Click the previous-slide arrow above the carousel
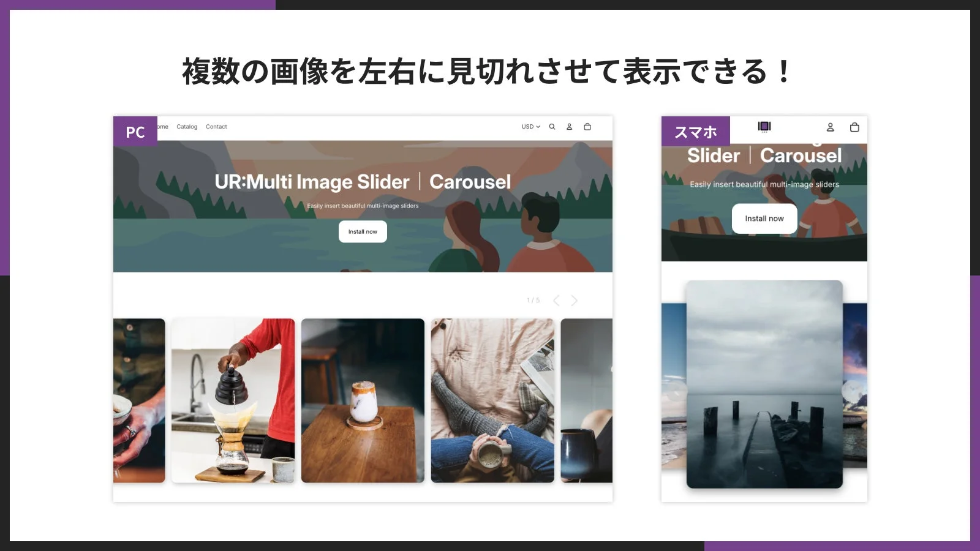The width and height of the screenshot is (980, 551). tap(556, 300)
